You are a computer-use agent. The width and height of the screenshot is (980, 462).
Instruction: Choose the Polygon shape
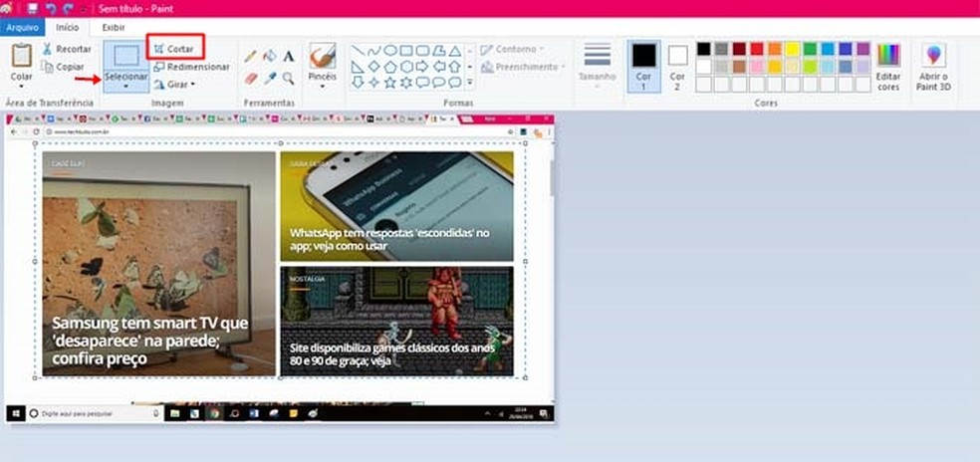tap(439, 51)
